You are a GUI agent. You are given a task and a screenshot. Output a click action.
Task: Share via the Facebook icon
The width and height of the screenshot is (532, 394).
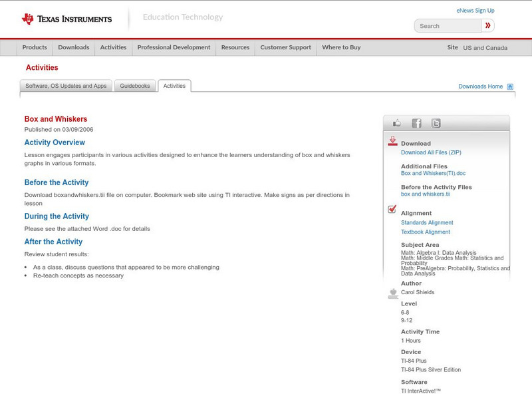pos(416,123)
